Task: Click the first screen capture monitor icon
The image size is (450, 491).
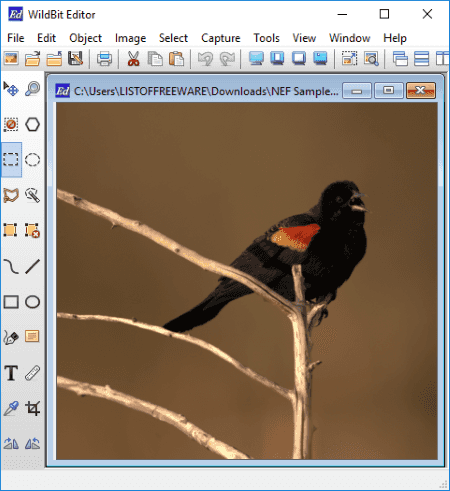Action: [x=256, y=59]
